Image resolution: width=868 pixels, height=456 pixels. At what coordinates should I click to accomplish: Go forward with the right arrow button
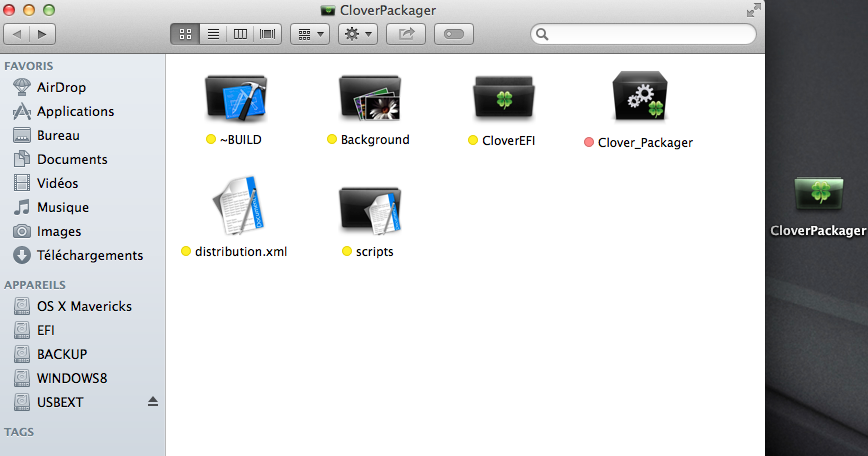point(43,34)
